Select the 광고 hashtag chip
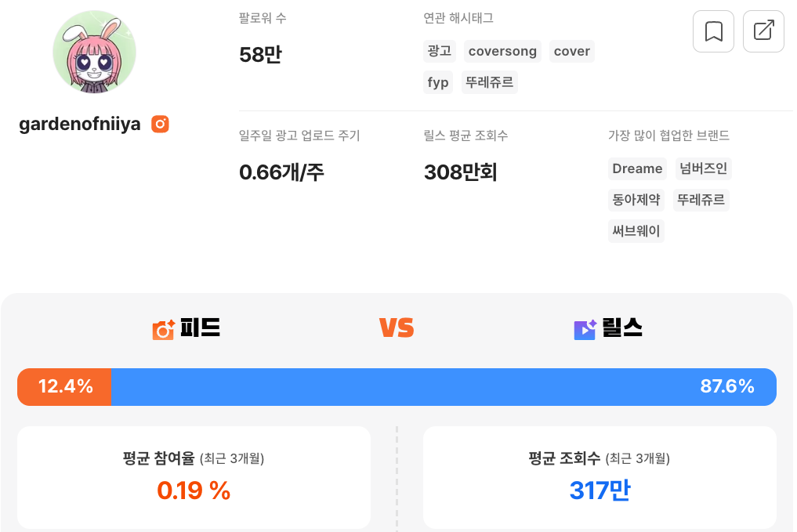 pos(439,52)
